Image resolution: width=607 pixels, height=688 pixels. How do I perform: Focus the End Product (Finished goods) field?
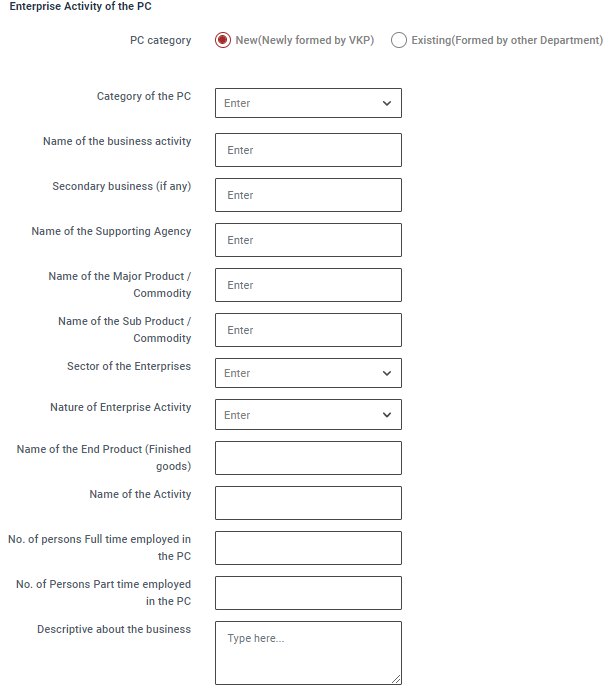tap(308, 458)
